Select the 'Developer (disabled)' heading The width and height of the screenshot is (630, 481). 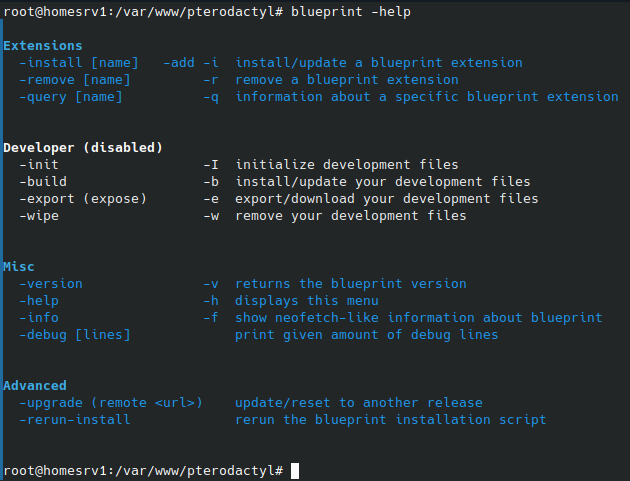pyautogui.click(x=83, y=148)
